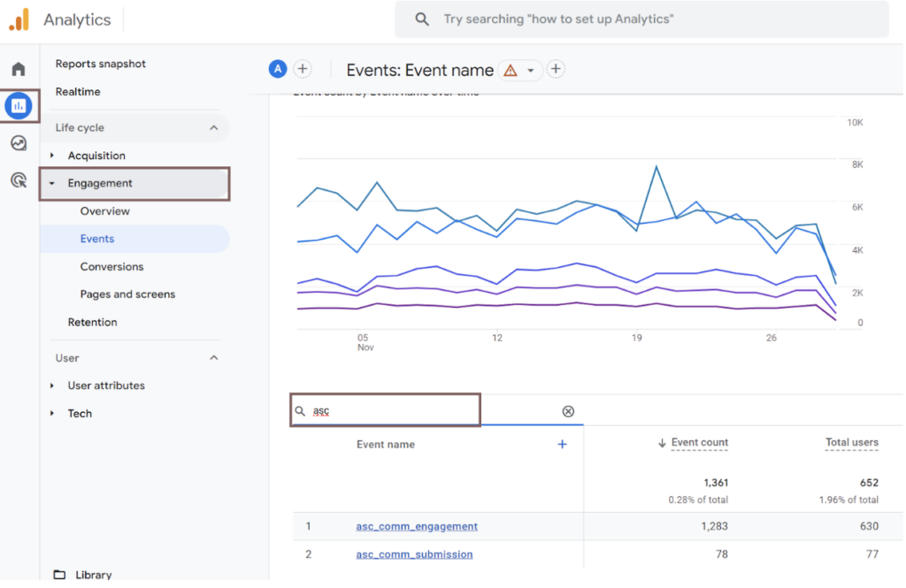Click the Tech label in sidebar
This screenshot has width=906, height=588.
click(x=80, y=413)
